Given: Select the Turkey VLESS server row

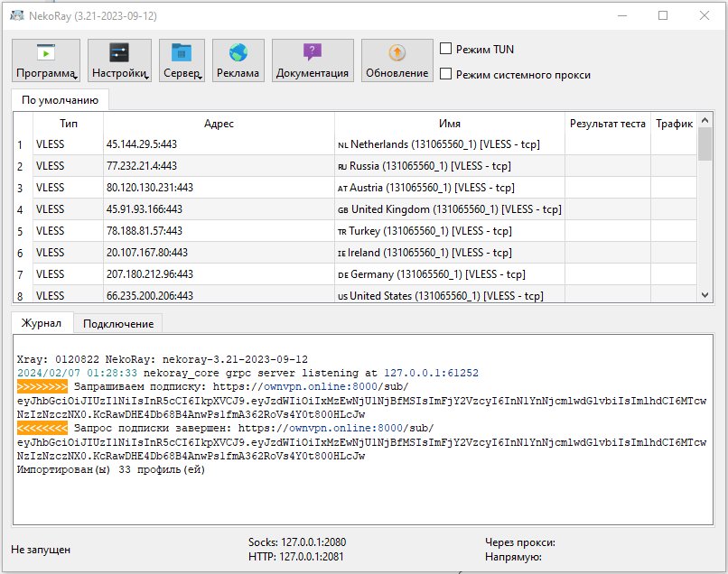Looking at the screenshot, I should (355, 231).
